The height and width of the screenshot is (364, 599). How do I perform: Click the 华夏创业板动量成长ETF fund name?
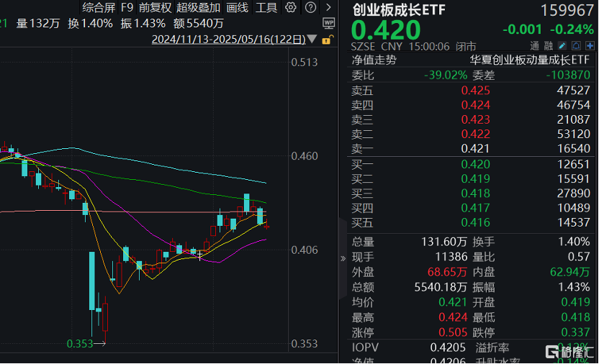pyautogui.click(x=529, y=60)
